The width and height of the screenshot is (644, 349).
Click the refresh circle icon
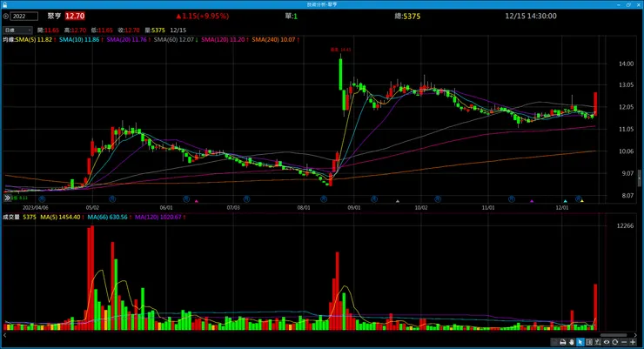click(614, 342)
